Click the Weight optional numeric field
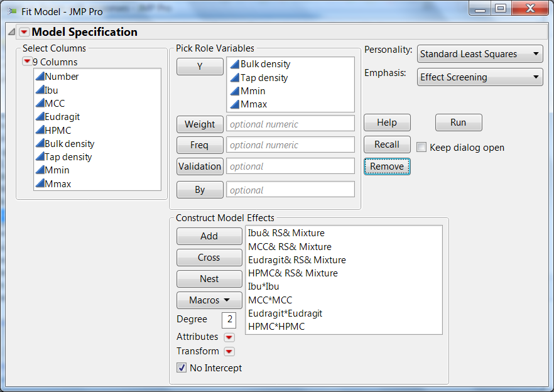This screenshot has width=554, height=392. point(290,124)
